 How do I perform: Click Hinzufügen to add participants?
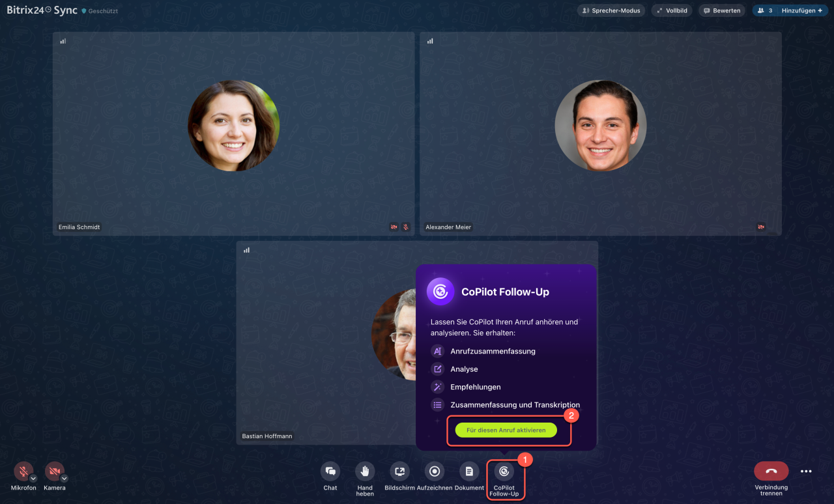[801, 10]
